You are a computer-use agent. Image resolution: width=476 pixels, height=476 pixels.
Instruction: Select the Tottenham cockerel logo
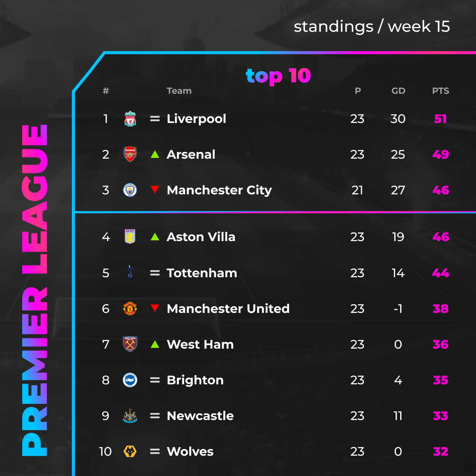130,273
